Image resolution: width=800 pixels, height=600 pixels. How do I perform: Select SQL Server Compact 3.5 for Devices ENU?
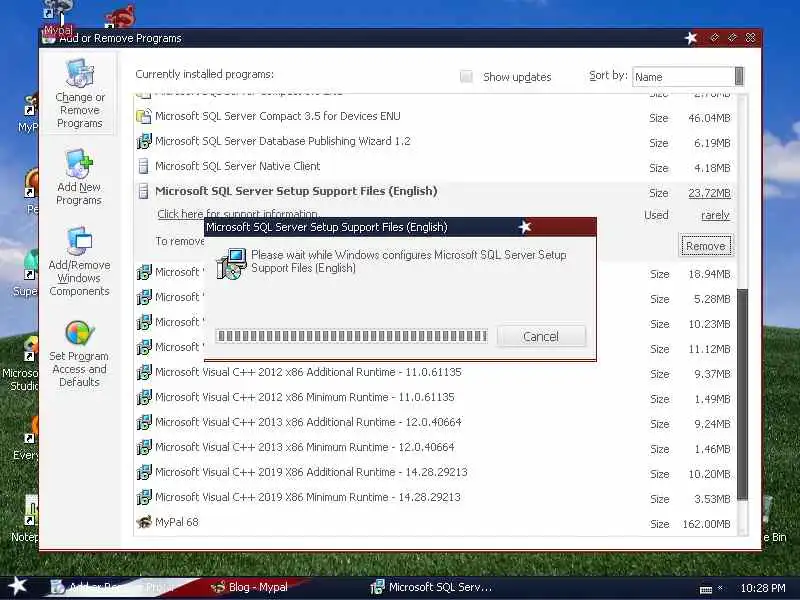point(435,116)
